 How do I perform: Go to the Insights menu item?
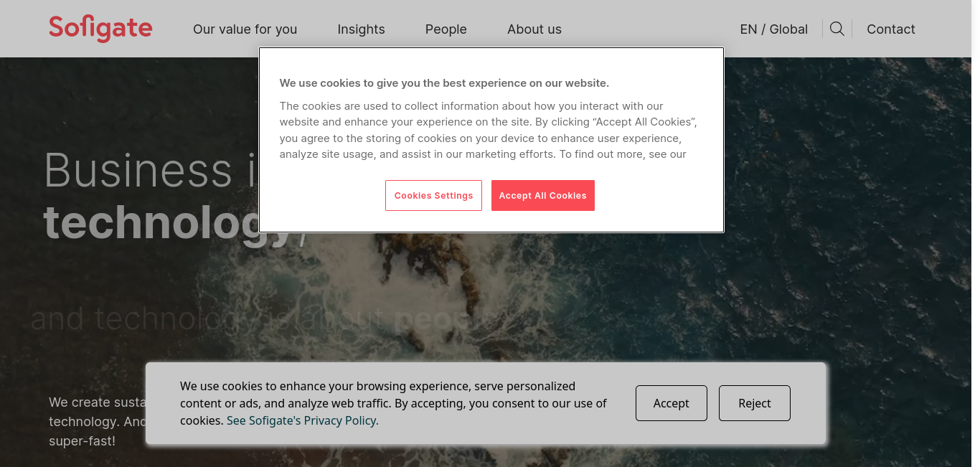(361, 29)
